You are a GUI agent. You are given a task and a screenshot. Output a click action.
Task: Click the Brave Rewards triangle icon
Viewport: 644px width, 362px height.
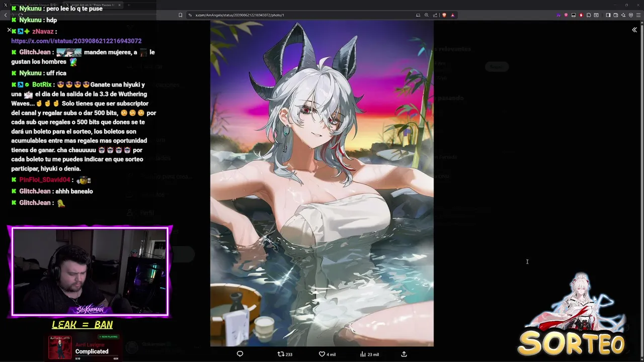coord(452,15)
